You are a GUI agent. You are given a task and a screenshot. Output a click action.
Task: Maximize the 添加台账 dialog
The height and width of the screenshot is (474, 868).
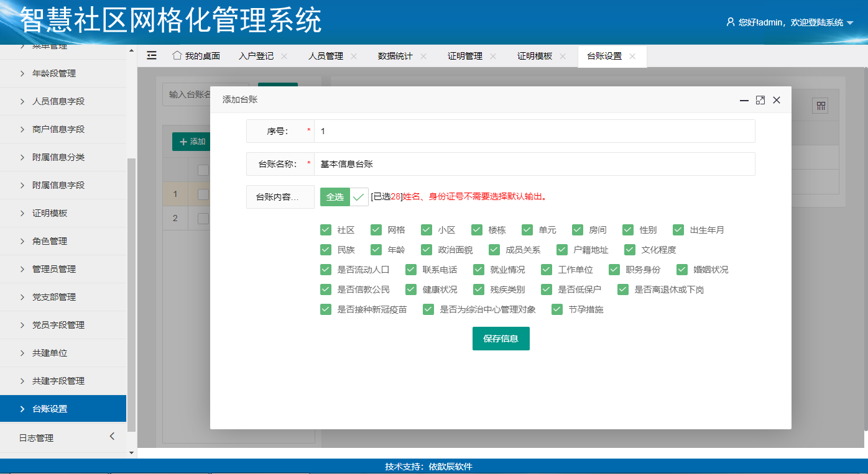pyautogui.click(x=760, y=100)
